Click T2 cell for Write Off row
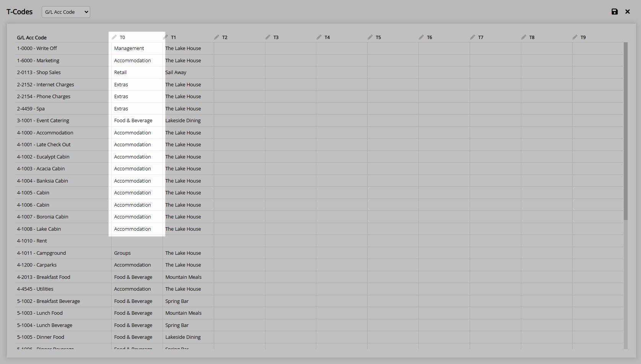641x364 pixels. pyautogui.click(x=239, y=49)
